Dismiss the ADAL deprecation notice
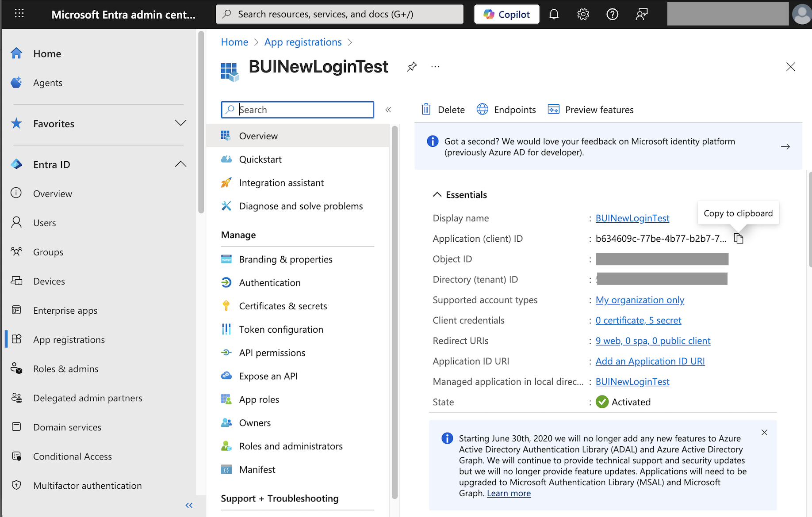 [764, 432]
